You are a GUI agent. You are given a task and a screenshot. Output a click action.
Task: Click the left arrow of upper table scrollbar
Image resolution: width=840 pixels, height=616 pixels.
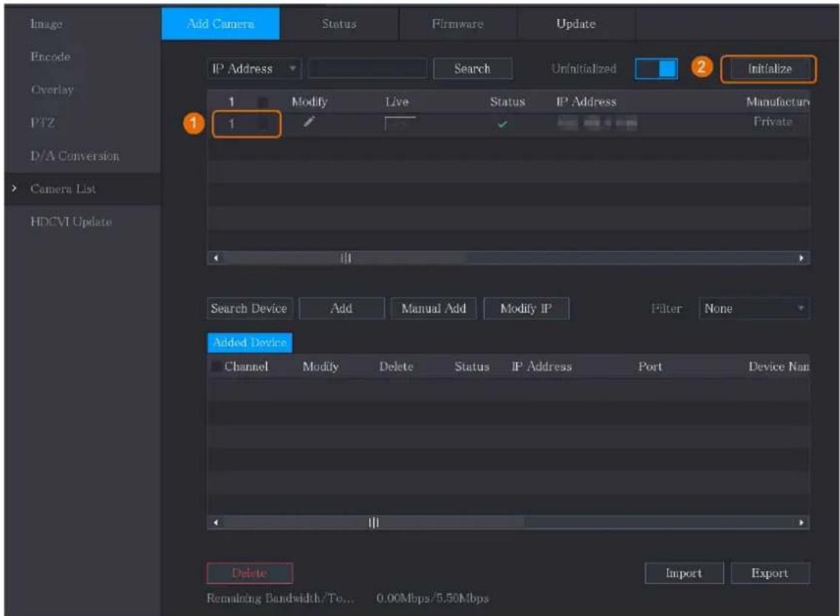[x=216, y=258]
